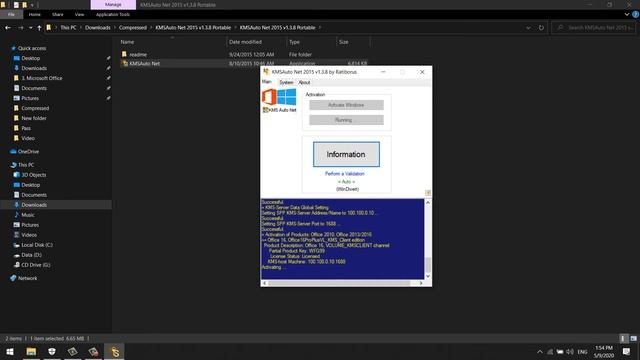Switch to the System tab in KMSAuto
The image size is (640, 360).
tap(286, 82)
